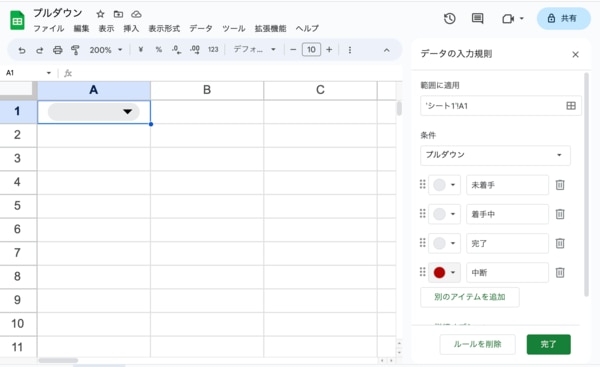600x367 pixels.
Task: Open the ヘルプ menu
Action: [x=307, y=29]
